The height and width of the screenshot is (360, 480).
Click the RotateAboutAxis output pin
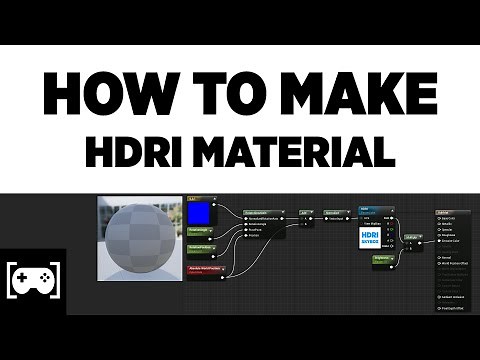point(282,219)
